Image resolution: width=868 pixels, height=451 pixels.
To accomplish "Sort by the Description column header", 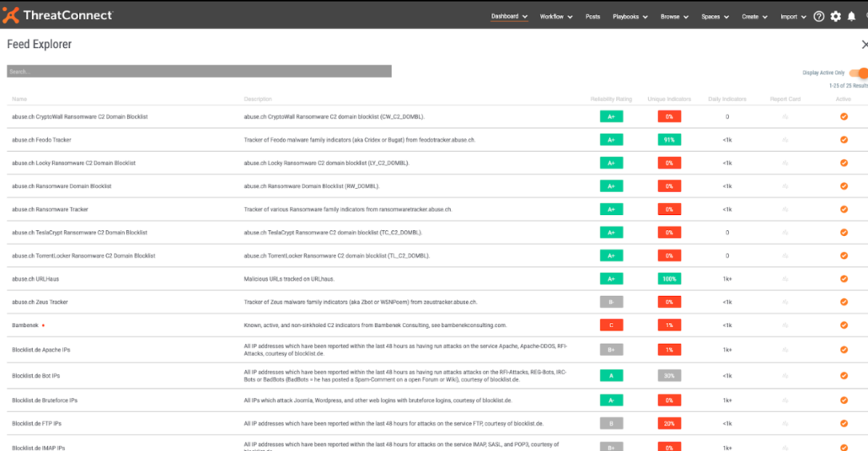I will pos(258,99).
